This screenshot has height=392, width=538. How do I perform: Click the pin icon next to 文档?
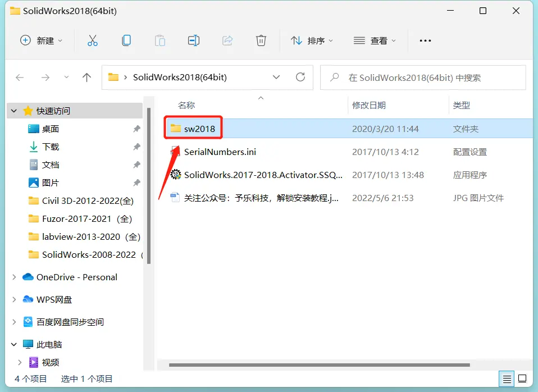136,165
